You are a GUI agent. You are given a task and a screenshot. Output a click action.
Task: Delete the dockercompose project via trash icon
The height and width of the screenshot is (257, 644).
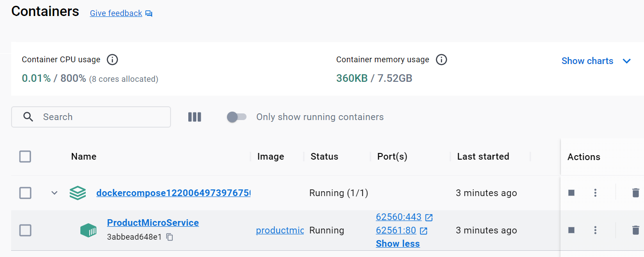point(636,193)
